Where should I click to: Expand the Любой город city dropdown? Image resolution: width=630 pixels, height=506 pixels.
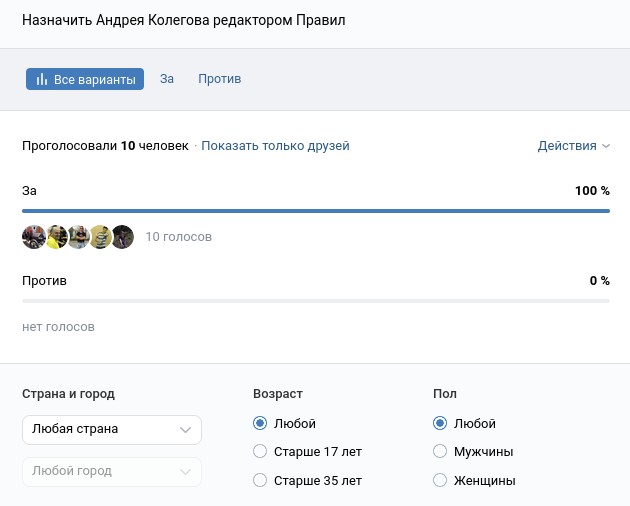coord(111,471)
